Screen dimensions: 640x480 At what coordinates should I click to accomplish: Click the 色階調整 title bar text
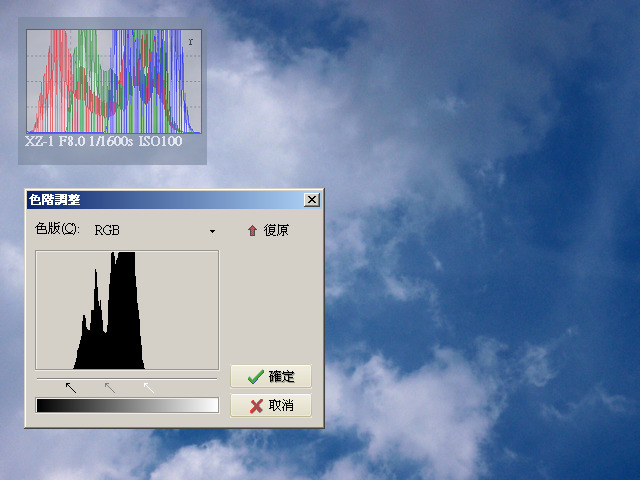point(55,200)
